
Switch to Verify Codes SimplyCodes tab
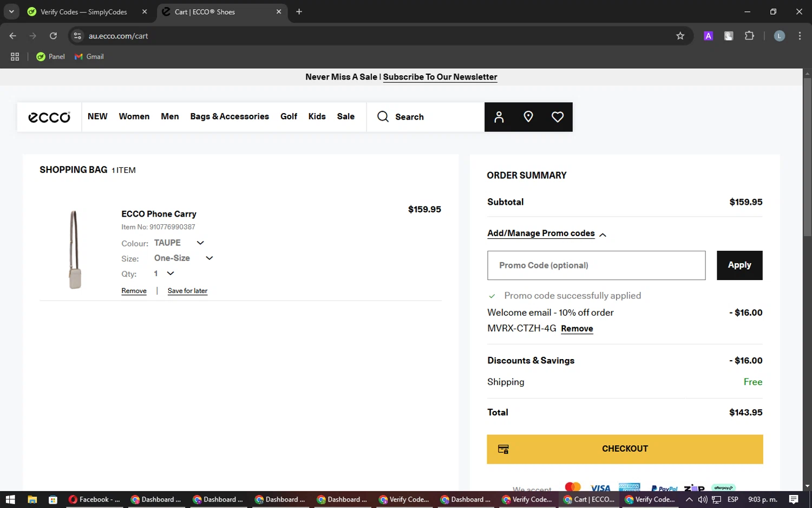[x=84, y=11]
